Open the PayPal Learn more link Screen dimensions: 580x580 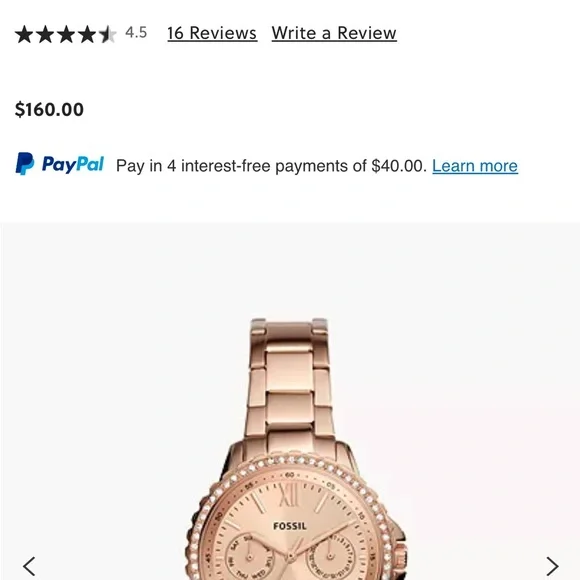[x=475, y=166]
